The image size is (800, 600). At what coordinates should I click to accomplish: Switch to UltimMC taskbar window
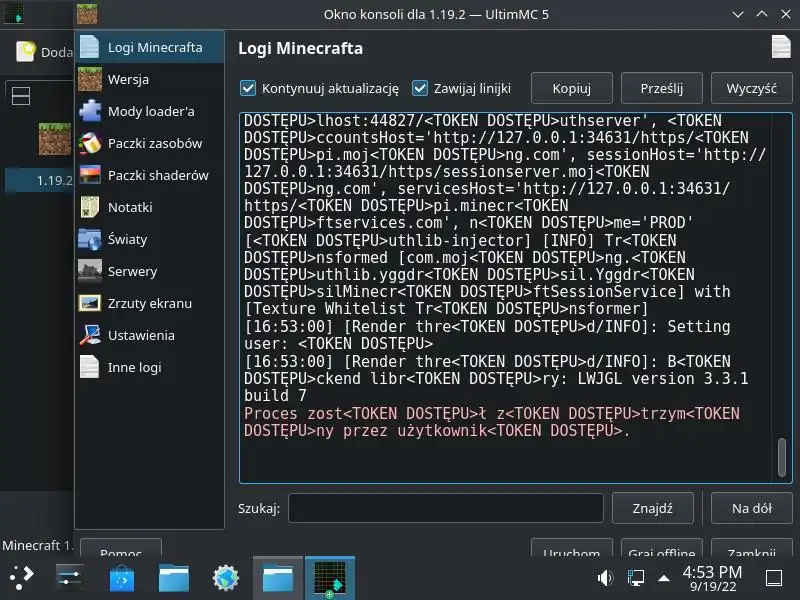pos(330,578)
